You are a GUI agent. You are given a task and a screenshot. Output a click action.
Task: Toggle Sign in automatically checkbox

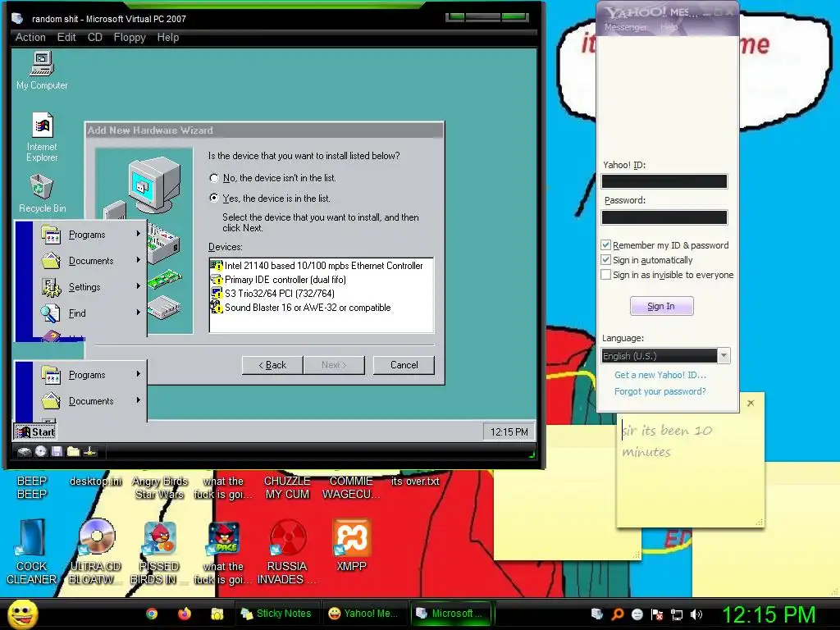(606, 260)
